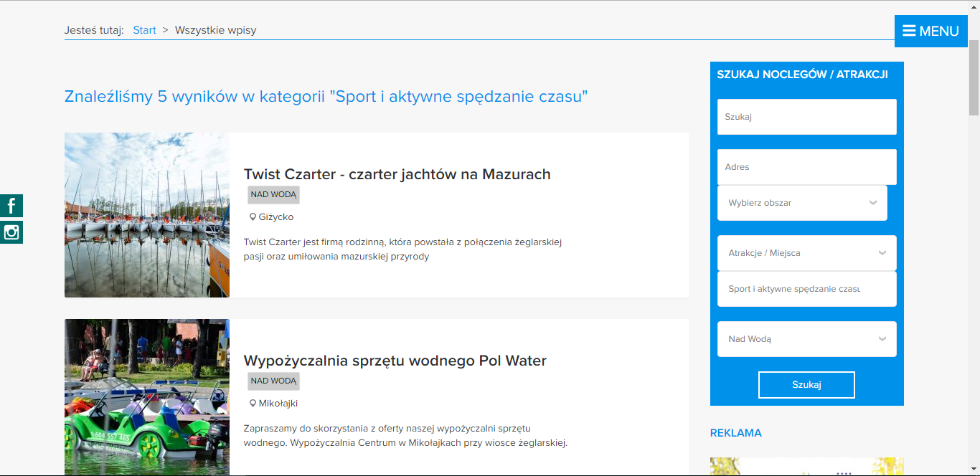Select Wszystkie wpisy breadcrumb item
Image resolution: width=980 pixels, height=476 pixels.
click(215, 30)
